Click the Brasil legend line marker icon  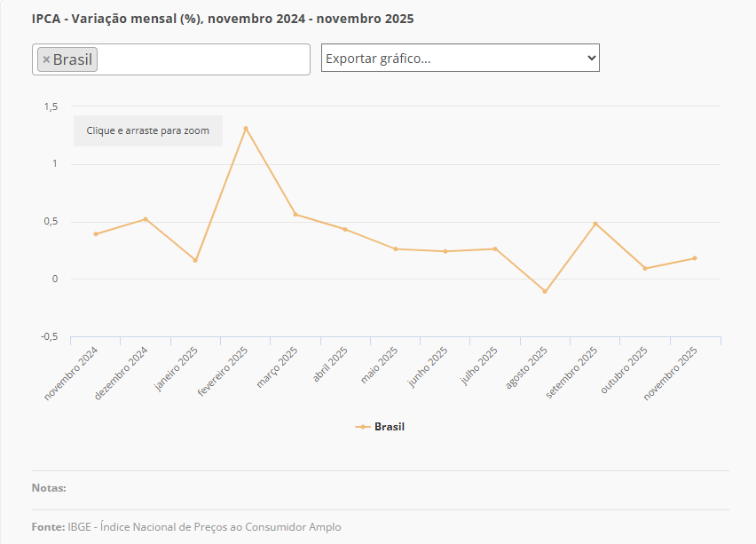click(362, 427)
